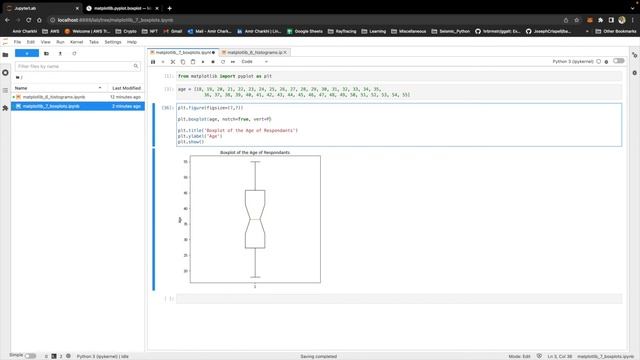Select matplotlib_7_boxplots.ipynb in the file list
Viewport: 640px width, 360px height.
(78, 106)
